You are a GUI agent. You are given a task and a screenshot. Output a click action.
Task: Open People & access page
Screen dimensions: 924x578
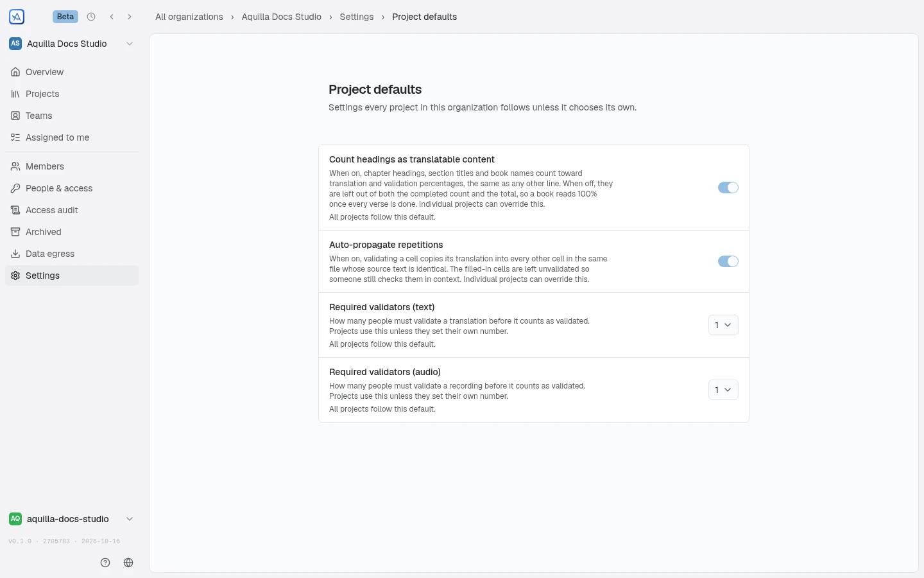[72, 188]
